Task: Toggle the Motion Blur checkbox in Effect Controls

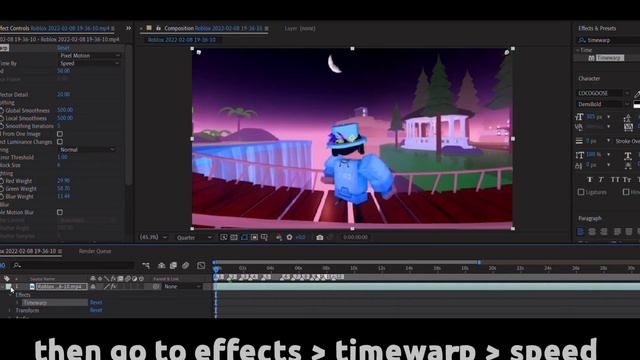Action: (x=60, y=212)
